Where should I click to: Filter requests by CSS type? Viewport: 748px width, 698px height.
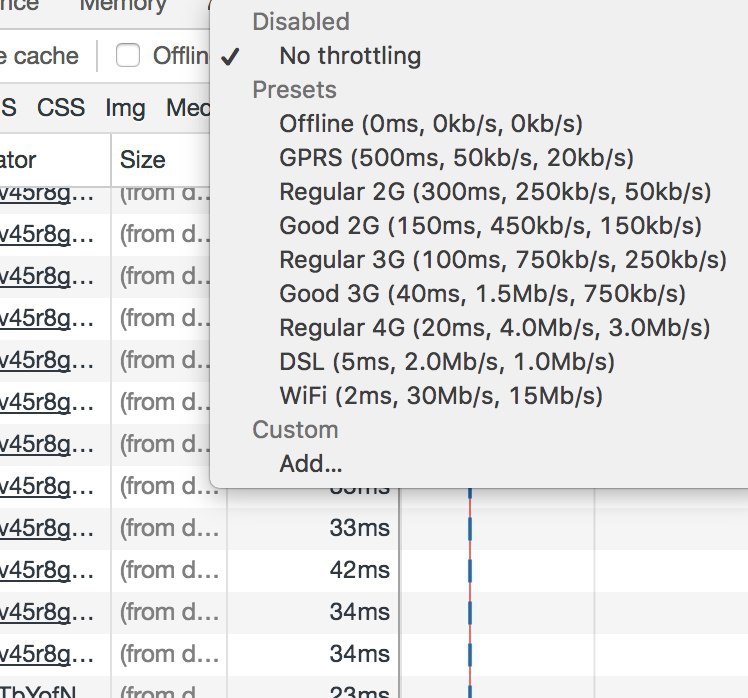[x=61, y=108]
